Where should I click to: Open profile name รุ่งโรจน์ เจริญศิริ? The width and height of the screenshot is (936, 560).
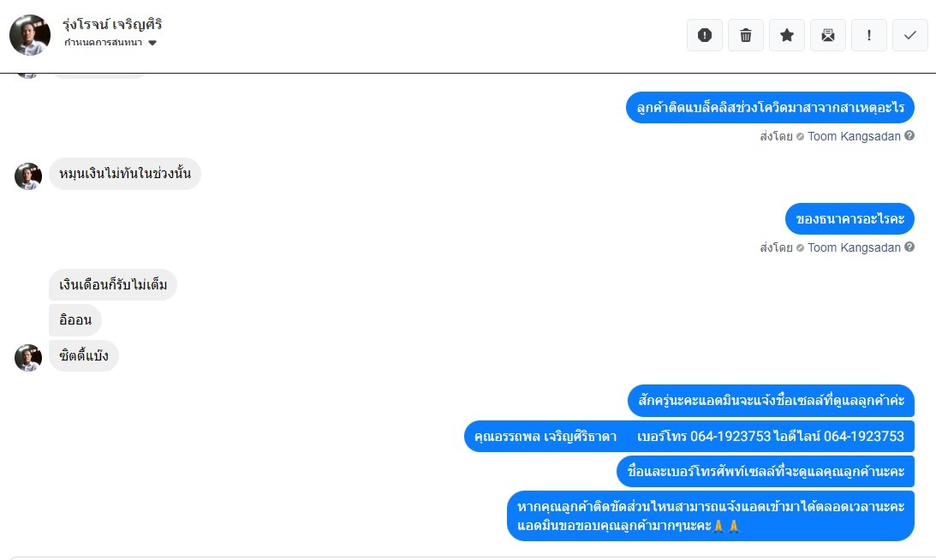(x=112, y=25)
